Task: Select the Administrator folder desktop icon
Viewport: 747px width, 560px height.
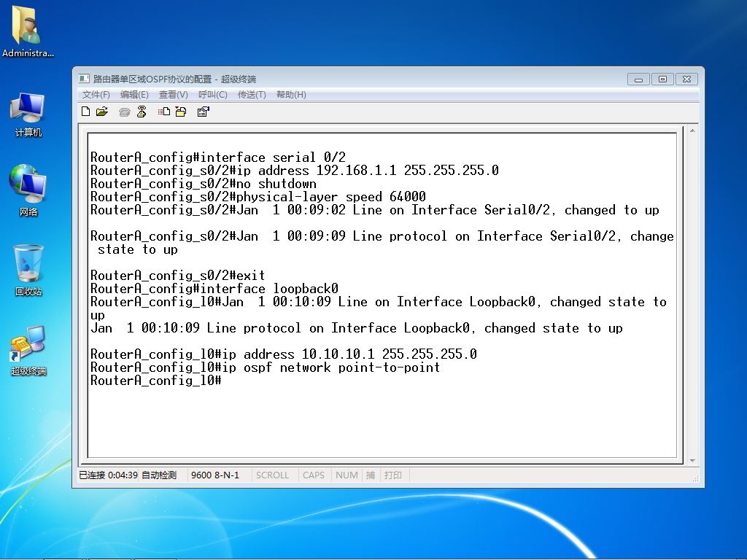Action: pyautogui.click(x=28, y=31)
